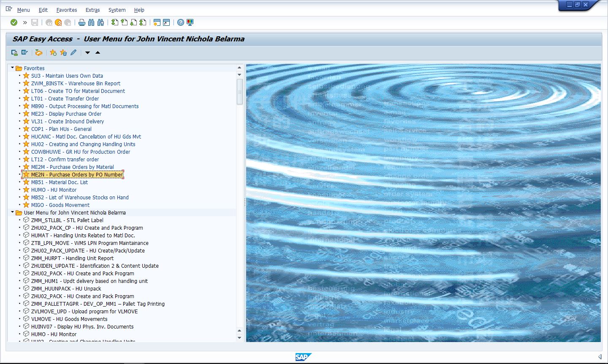Select HUCANC - Matl Doc. Cancellation favorite

click(86, 137)
